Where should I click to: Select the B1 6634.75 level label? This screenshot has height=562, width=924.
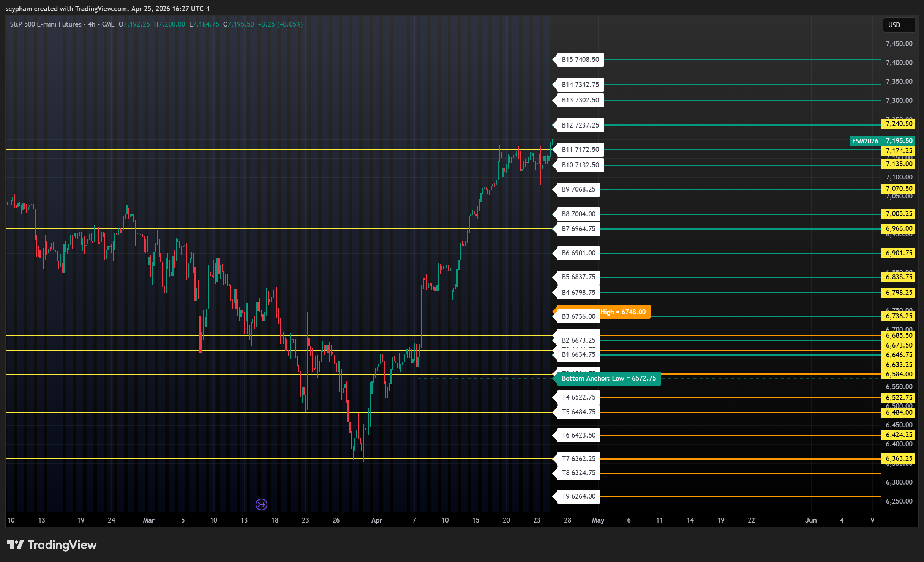click(x=578, y=354)
